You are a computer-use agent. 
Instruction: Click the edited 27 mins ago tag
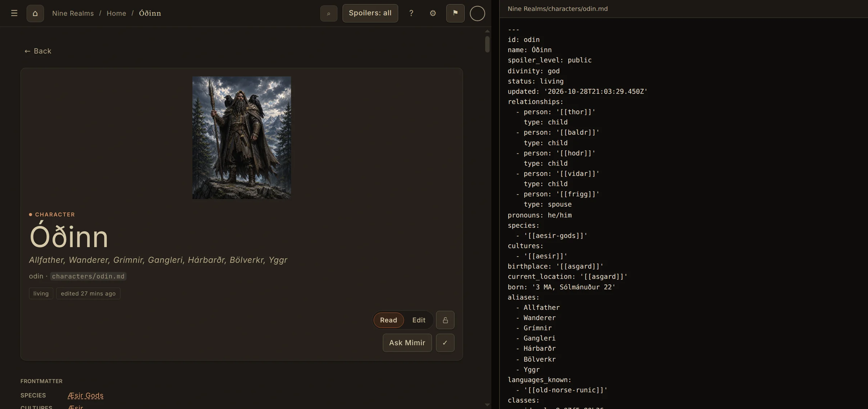click(88, 293)
